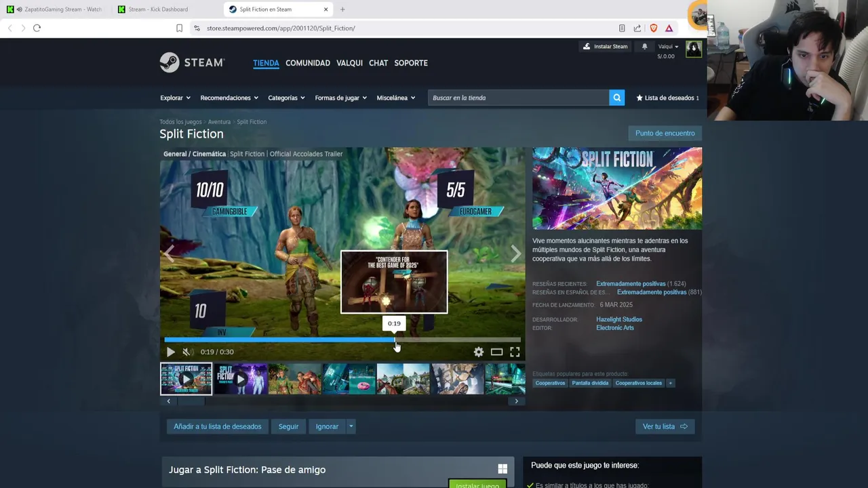Click the Seguir button
Image resolution: width=868 pixels, height=488 pixels.
coord(288,426)
